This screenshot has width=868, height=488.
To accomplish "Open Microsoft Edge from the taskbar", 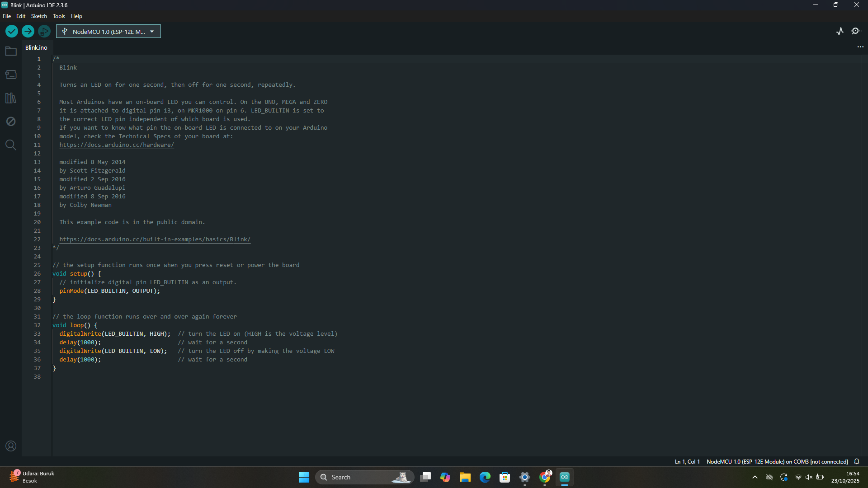I will [x=485, y=477].
